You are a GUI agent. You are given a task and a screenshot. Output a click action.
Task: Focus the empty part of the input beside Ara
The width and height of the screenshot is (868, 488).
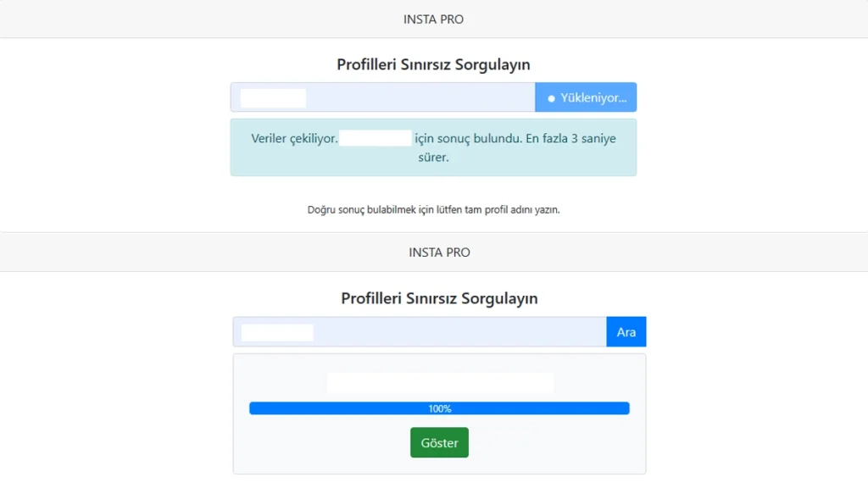(459, 332)
